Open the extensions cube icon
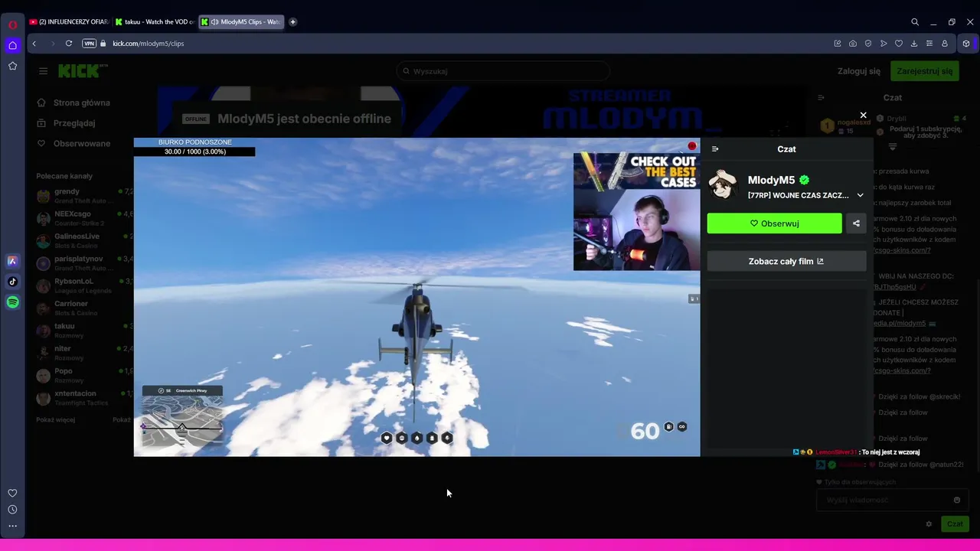The image size is (980, 551). [967, 44]
